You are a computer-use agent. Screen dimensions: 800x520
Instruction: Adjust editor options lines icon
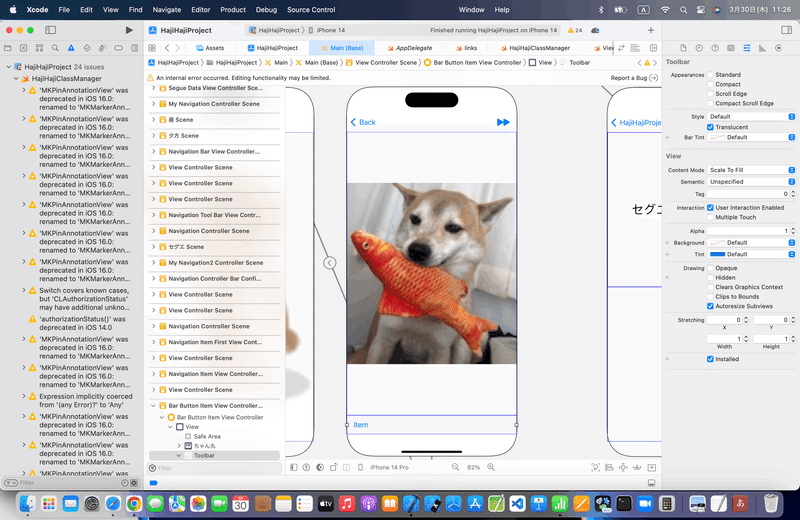point(635,48)
